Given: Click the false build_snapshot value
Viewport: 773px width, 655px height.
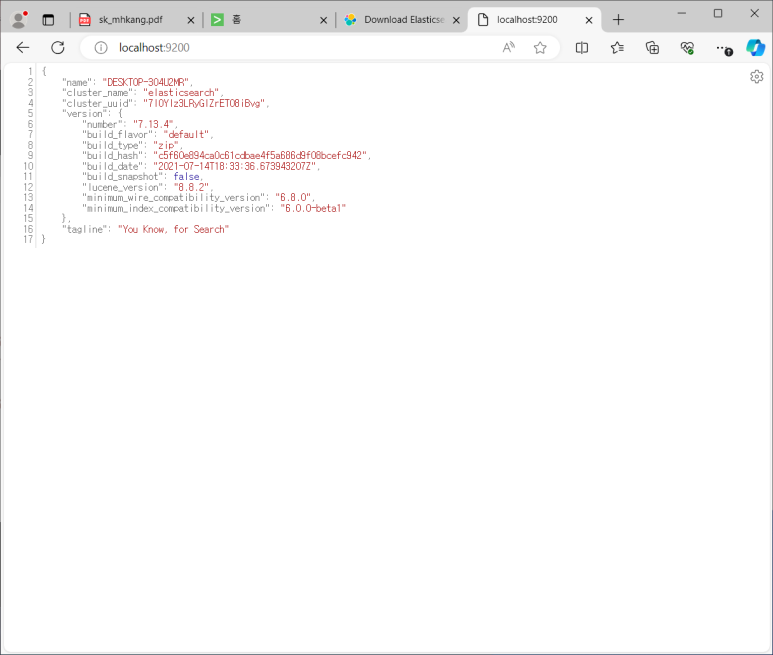Looking at the screenshot, I should (x=186, y=176).
